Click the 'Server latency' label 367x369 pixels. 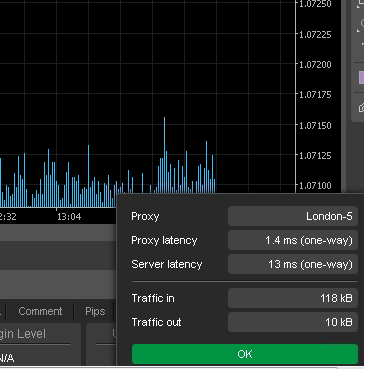click(167, 264)
